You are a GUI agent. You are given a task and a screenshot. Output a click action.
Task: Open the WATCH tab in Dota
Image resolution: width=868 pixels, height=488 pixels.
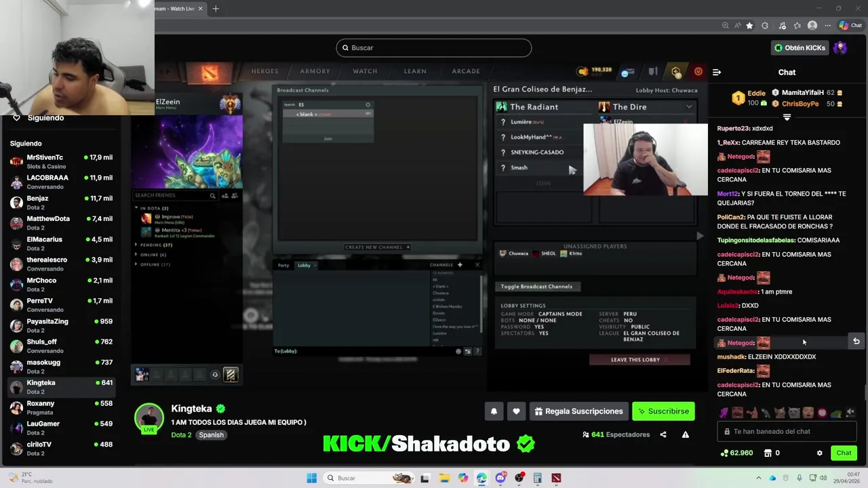click(x=365, y=71)
